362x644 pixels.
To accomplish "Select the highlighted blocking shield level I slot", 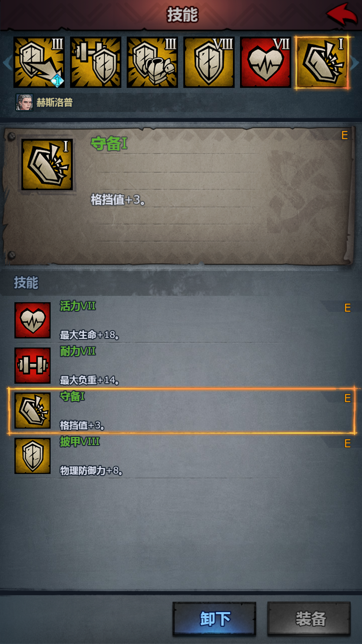I will click(x=322, y=62).
